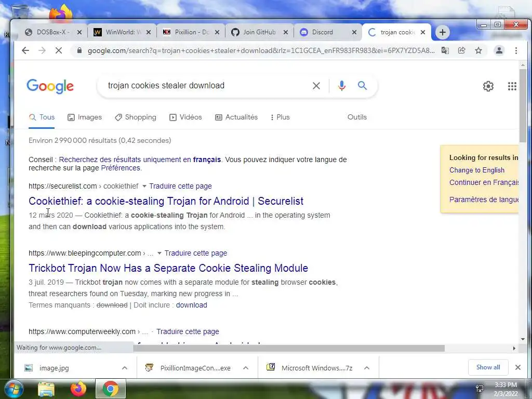Close the DOSBox-X tab

[79, 32]
